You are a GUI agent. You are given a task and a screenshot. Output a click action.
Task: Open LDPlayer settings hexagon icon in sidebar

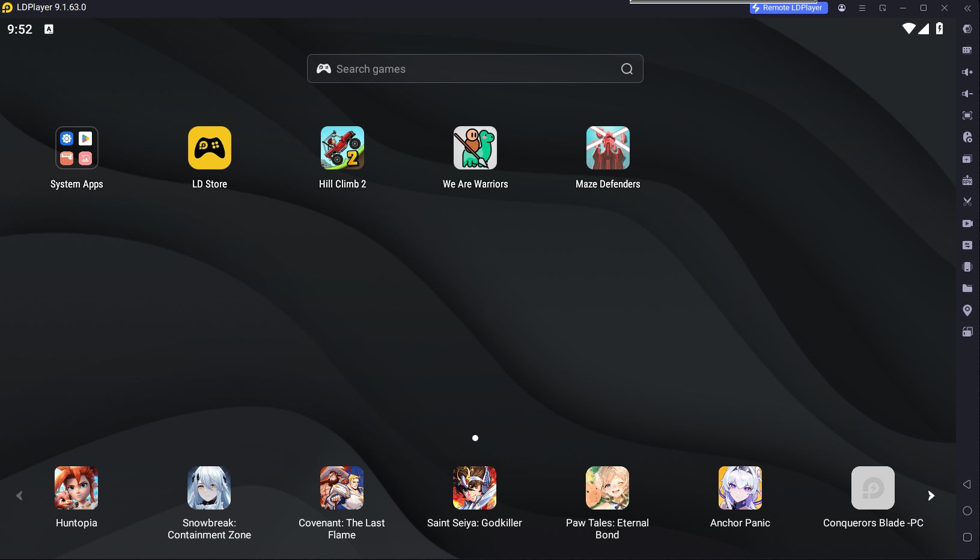click(967, 29)
